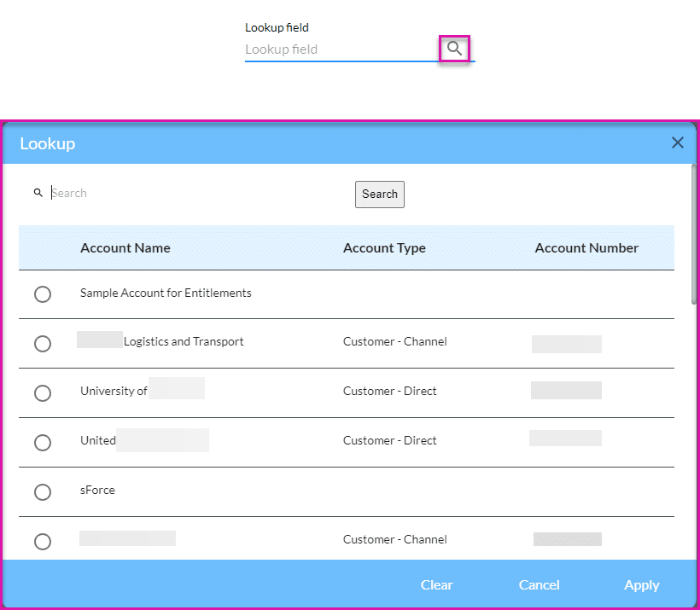Focus the Search text input
The width and height of the screenshot is (700, 610).
[196, 194]
